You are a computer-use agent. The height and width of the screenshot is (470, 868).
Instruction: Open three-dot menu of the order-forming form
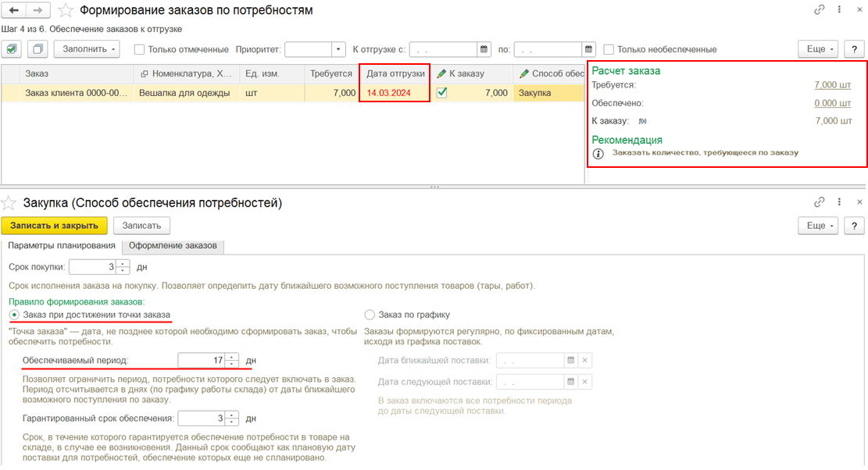(839, 9)
